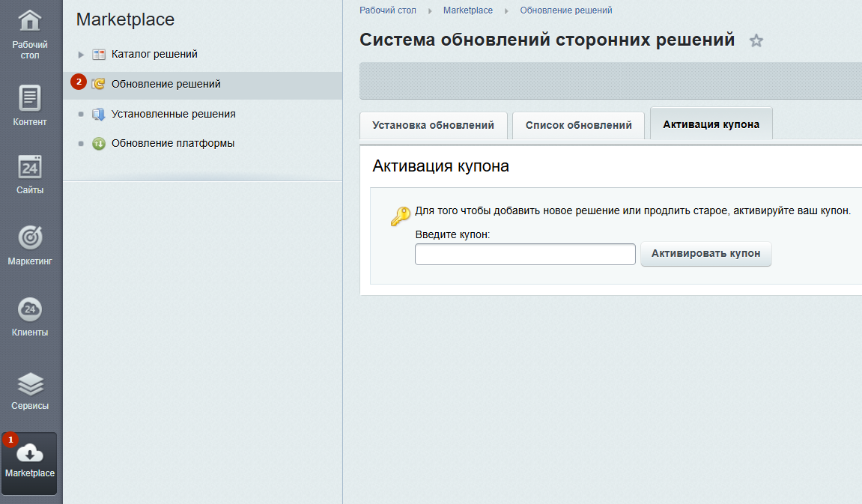862x504 pixels.
Task: Click the yellow key icon beside coupon instructions
Action: tap(399, 216)
